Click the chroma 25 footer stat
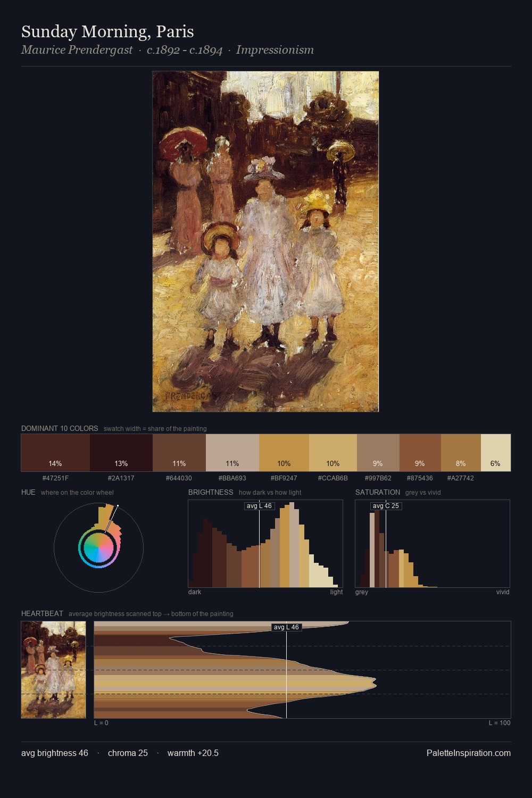The height and width of the screenshot is (798, 532). pos(128,753)
